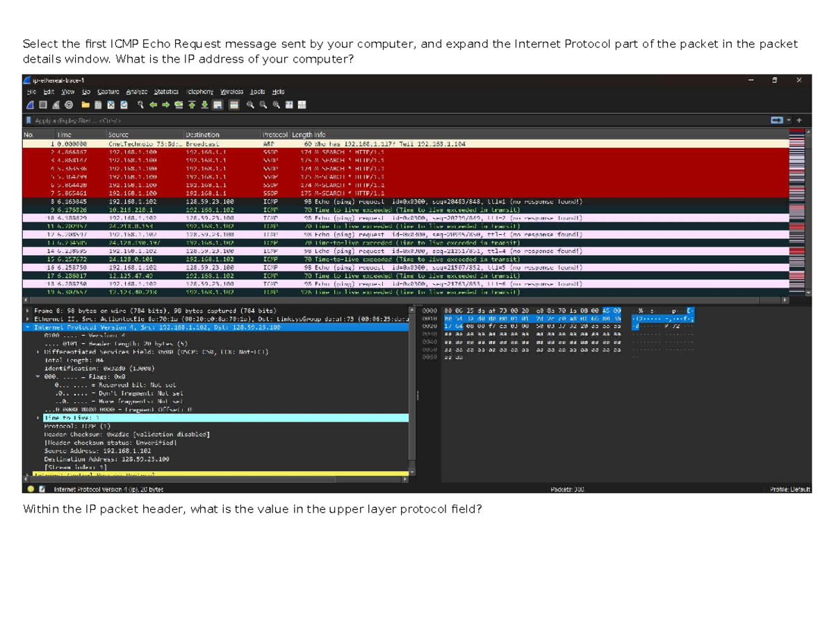Open capture options via the gear icon
The image size is (834, 644).
[69, 104]
